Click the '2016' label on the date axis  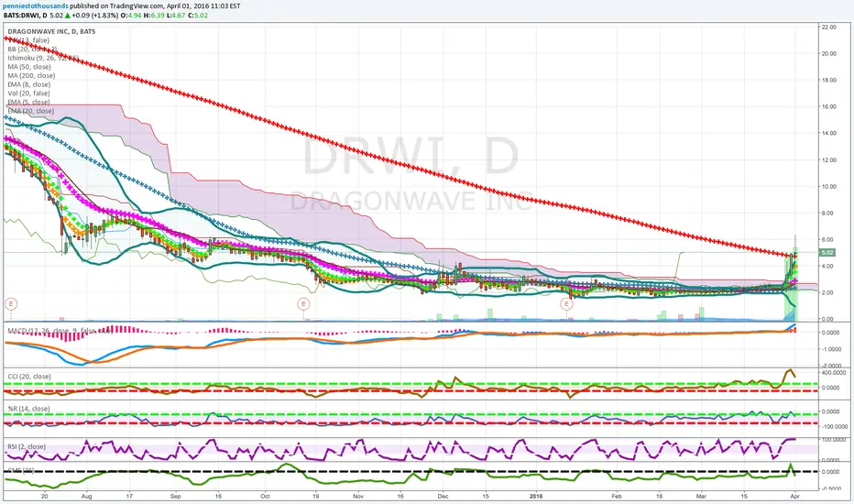(536, 497)
